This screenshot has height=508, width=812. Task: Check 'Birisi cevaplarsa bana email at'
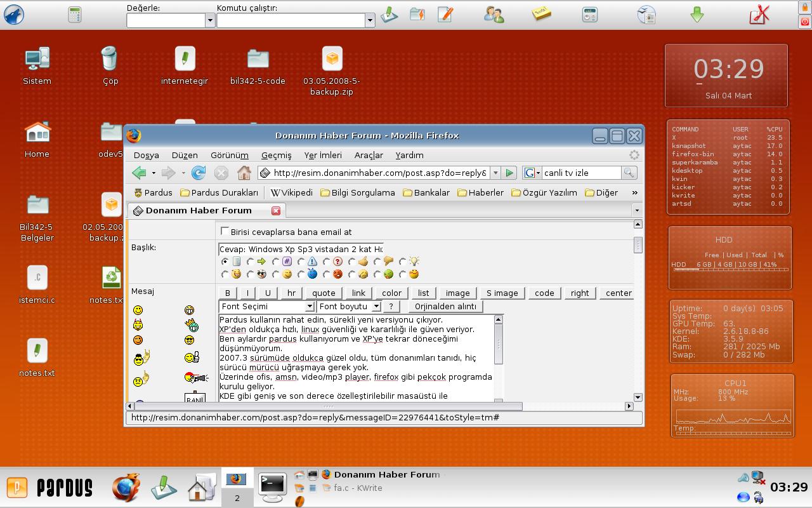pos(225,231)
